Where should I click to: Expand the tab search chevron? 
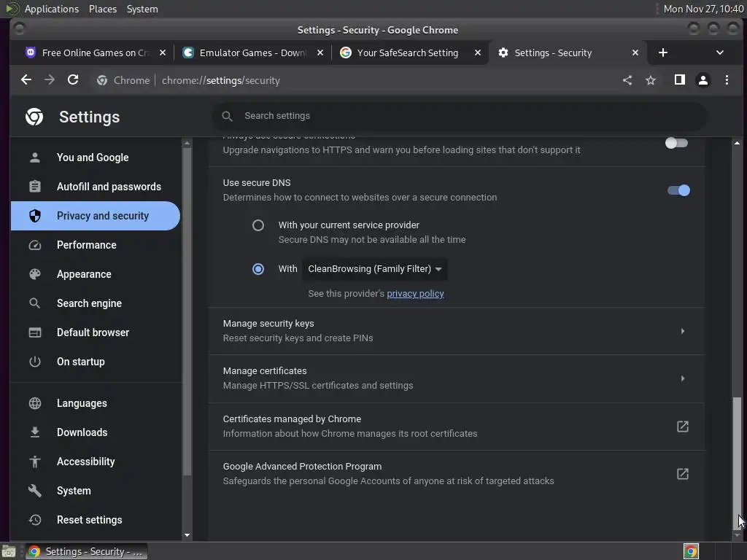(720, 52)
